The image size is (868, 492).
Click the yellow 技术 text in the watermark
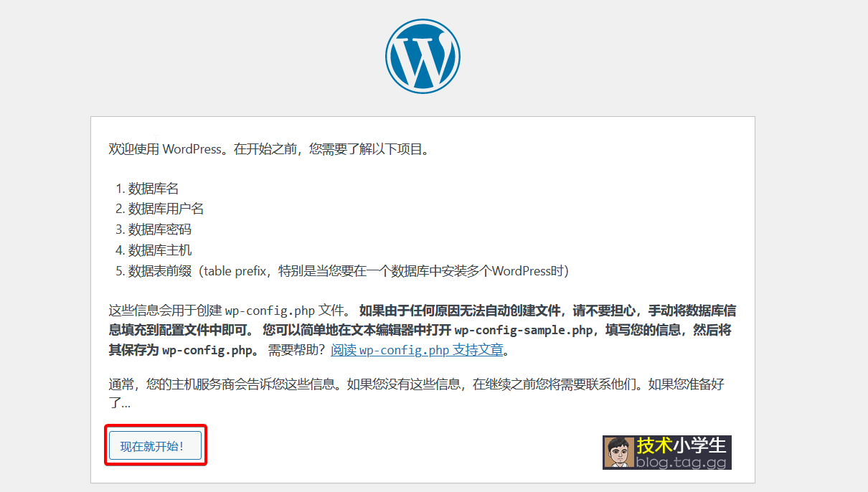click(654, 445)
